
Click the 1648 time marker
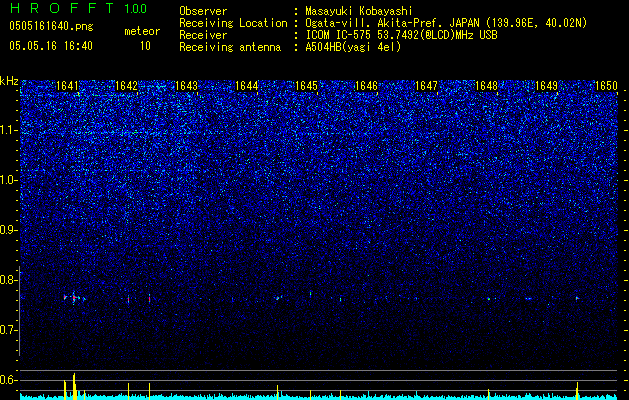(x=486, y=86)
